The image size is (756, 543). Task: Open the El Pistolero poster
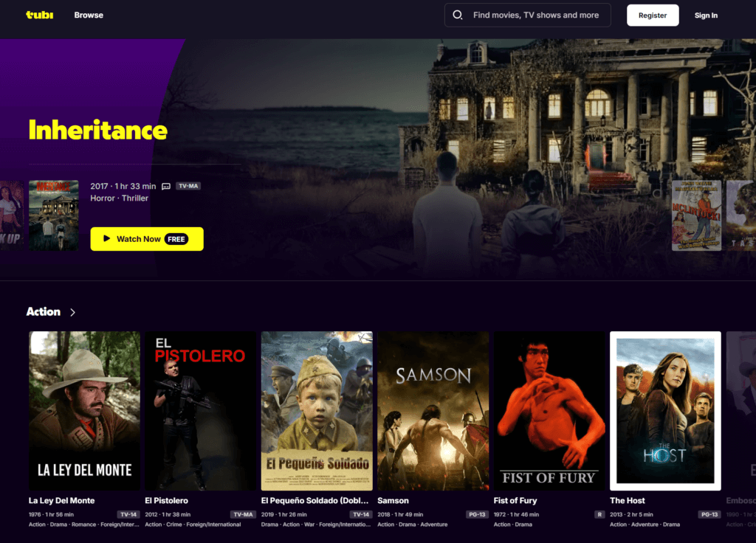tap(200, 410)
